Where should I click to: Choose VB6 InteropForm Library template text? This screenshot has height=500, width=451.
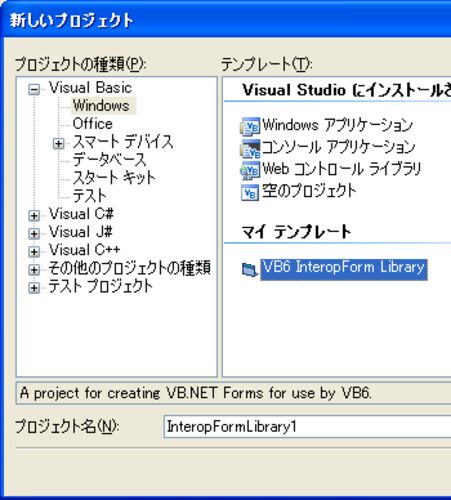coord(344,269)
